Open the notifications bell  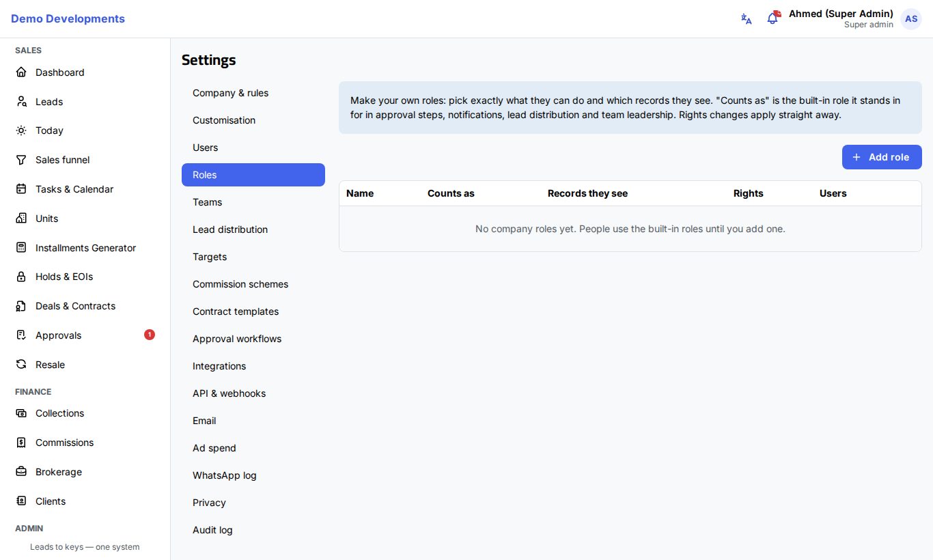point(772,18)
